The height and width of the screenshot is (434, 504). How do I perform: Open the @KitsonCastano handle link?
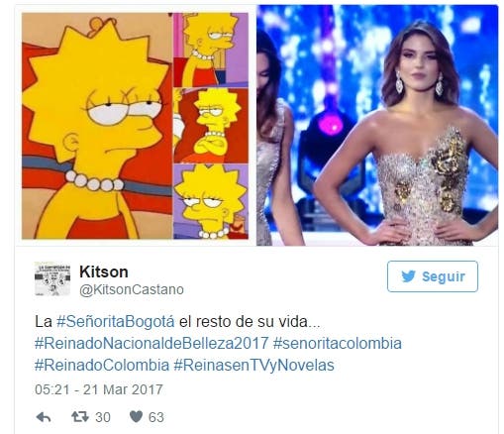pyautogui.click(x=132, y=289)
